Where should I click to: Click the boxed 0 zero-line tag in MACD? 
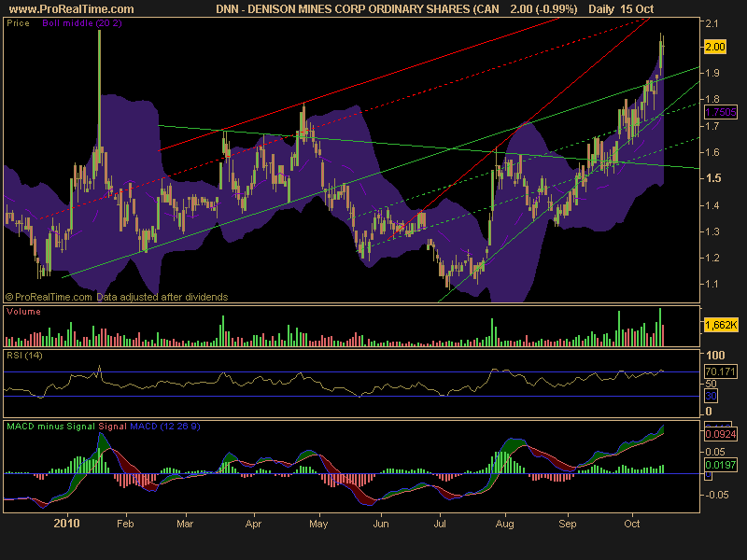[x=708, y=475]
